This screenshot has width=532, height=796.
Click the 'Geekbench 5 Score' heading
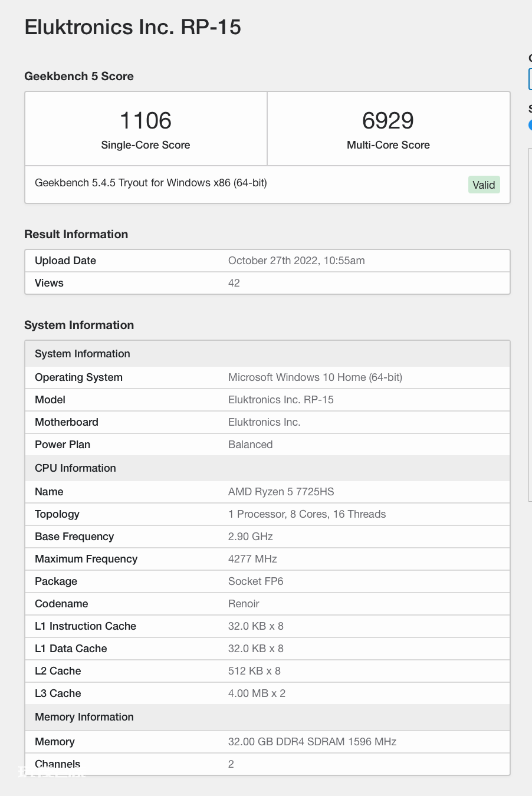click(x=79, y=76)
